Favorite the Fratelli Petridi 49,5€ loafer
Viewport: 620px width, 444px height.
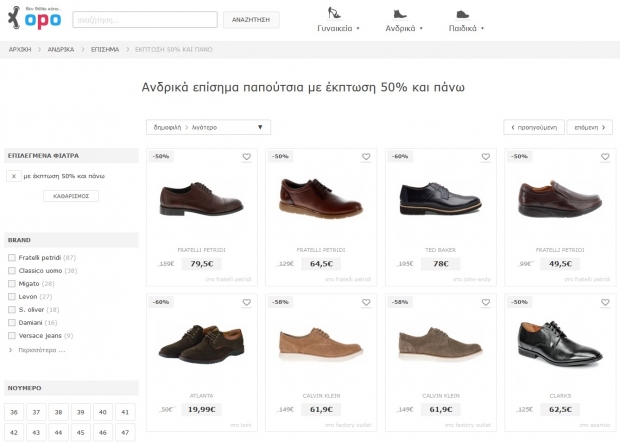pos(605,157)
